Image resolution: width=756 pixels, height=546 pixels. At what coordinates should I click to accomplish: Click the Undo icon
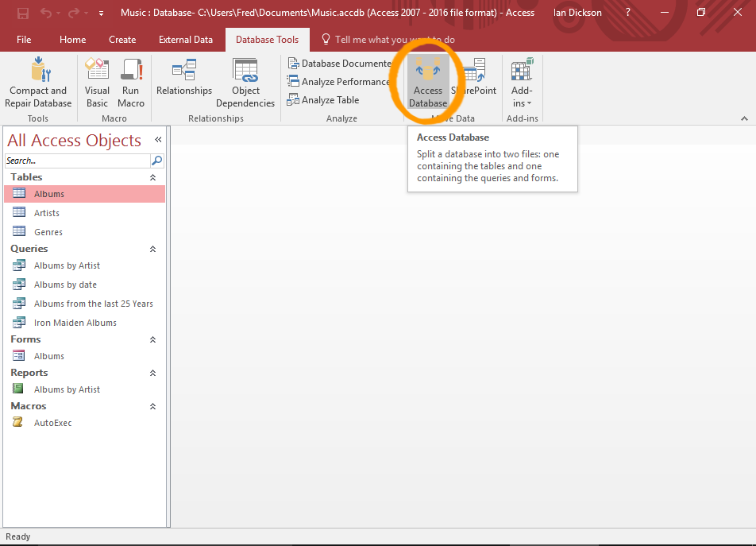coord(46,13)
